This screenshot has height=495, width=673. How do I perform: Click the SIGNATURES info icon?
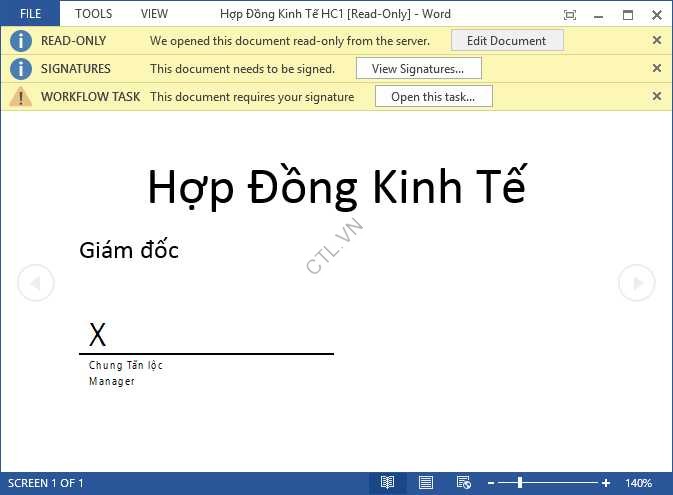21,69
